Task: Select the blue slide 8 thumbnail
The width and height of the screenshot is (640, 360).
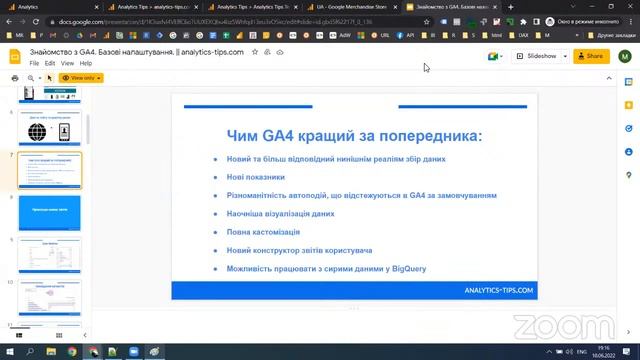Action: click(x=49, y=213)
